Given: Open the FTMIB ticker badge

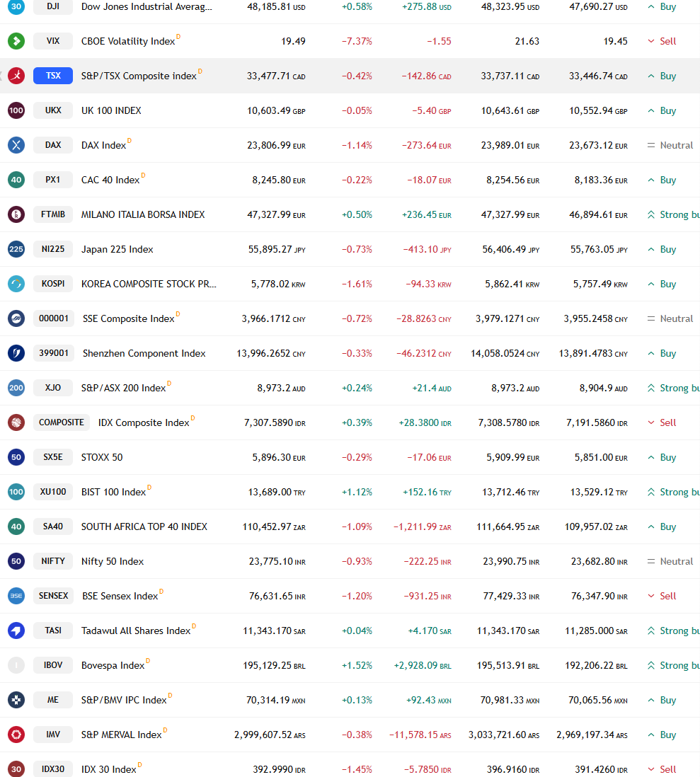Looking at the screenshot, I should coord(53,214).
